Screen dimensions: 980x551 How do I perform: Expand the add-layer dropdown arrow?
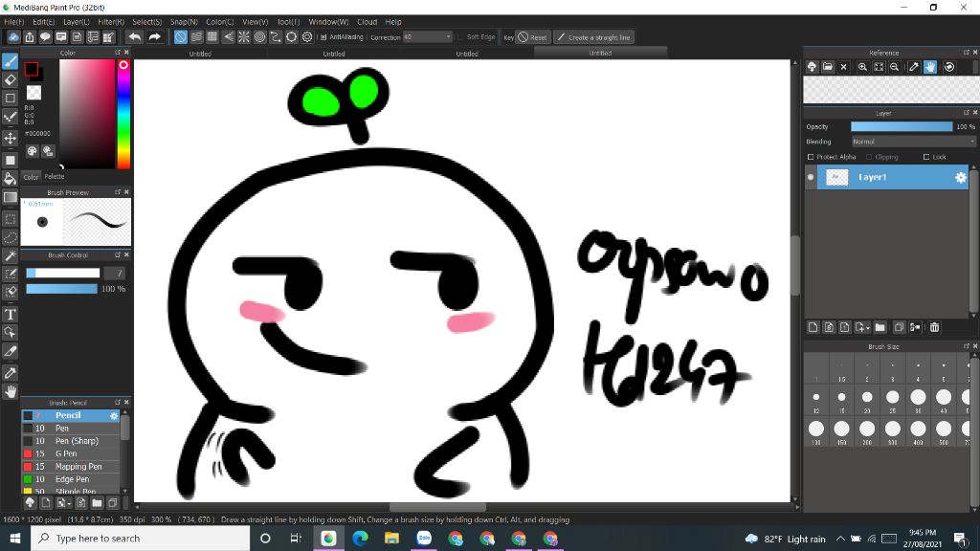[868, 328]
